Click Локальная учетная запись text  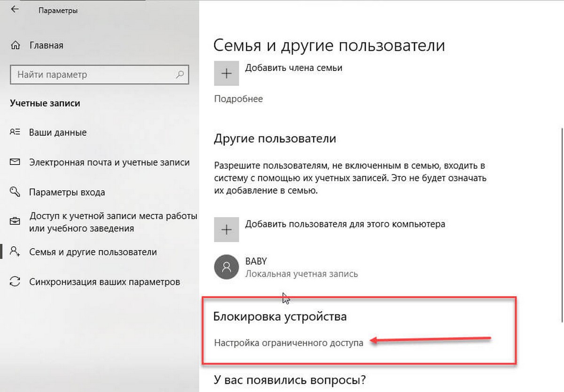[x=302, y=274]
